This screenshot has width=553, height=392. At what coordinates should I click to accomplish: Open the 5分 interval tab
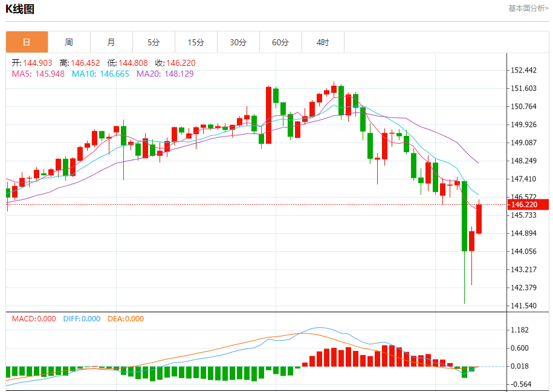coord(154,42)
